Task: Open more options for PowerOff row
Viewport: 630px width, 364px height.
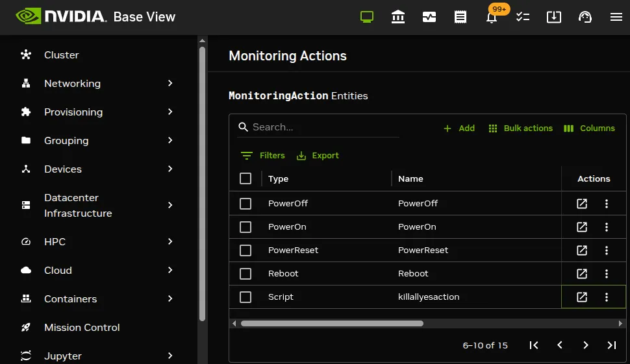Action: tap(607, 204)
